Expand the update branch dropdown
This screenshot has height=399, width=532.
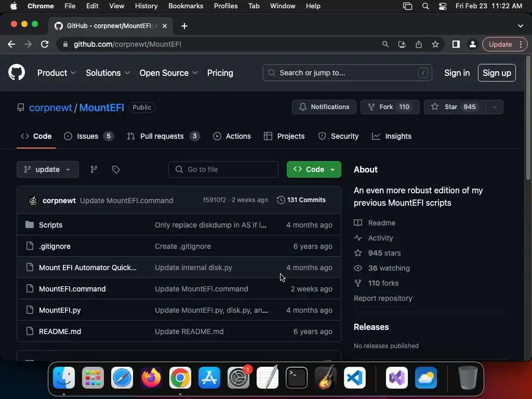47,169
